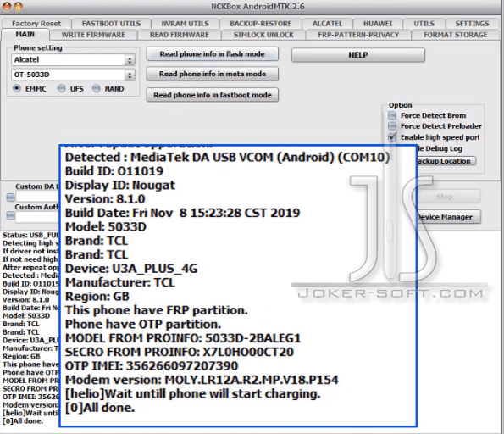This screenshot has height=434, width=504.
Task: Click the log line 'Version: 8.1.0'
Action: pyautogui.click(x=25, y=299)
